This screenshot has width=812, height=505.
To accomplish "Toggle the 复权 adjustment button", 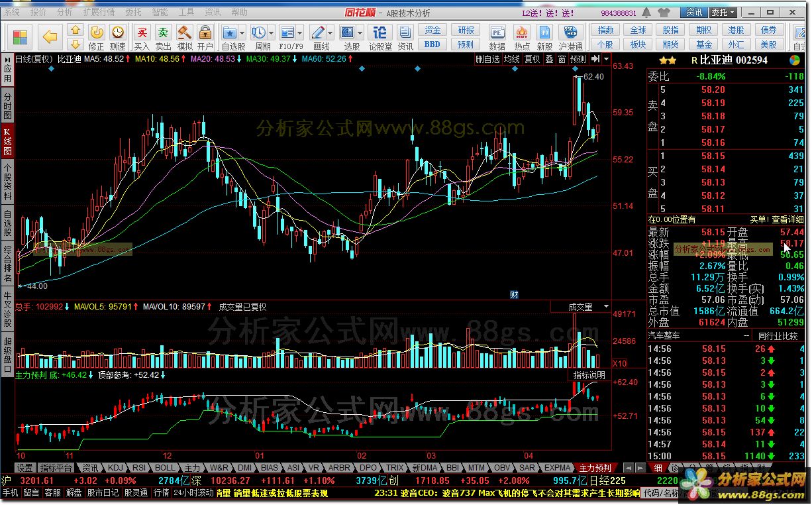I will 532,59.
